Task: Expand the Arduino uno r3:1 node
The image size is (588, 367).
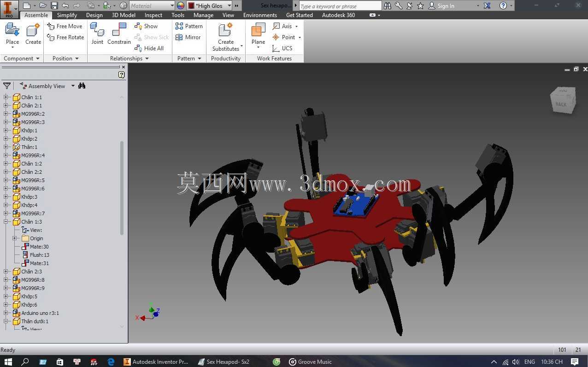Action: pyautogui.click(x=6, y=313)
